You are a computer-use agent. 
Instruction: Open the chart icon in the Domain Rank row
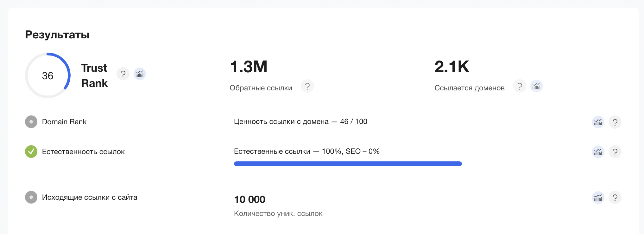tap(598, 122)
